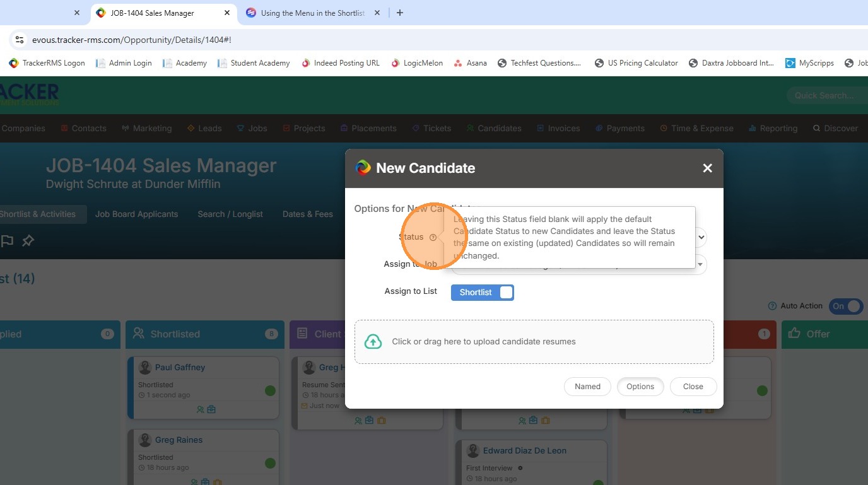
Task: Click the flag icon under the tabs
Action: pos(7,240)
